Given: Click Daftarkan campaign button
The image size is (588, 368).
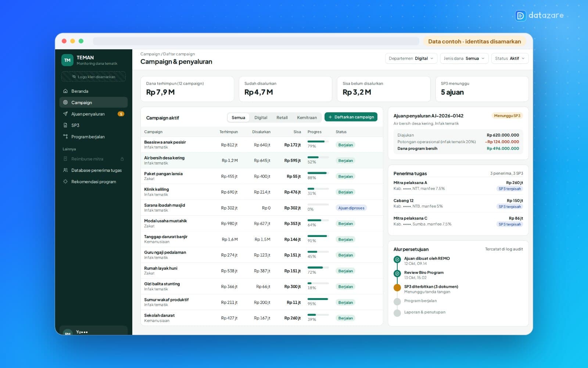Looking at the screenshot, I should (x=351, y=117).
